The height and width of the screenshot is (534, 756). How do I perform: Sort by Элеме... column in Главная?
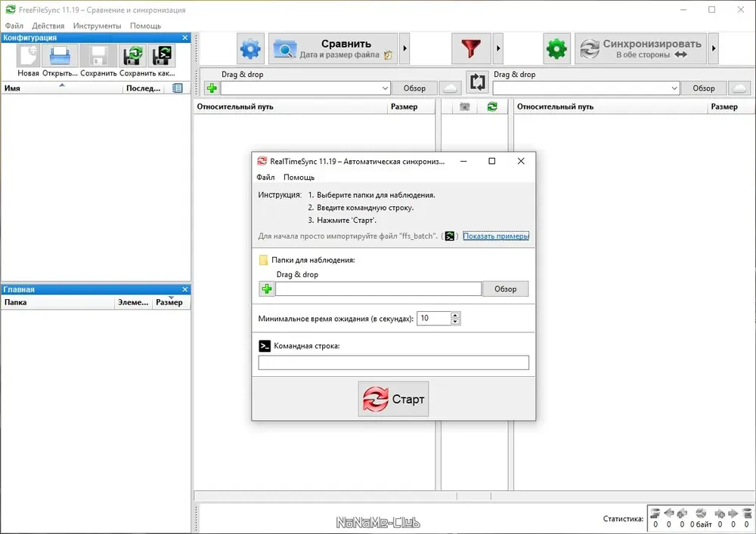pyautogui.click(x=134, y=302)
